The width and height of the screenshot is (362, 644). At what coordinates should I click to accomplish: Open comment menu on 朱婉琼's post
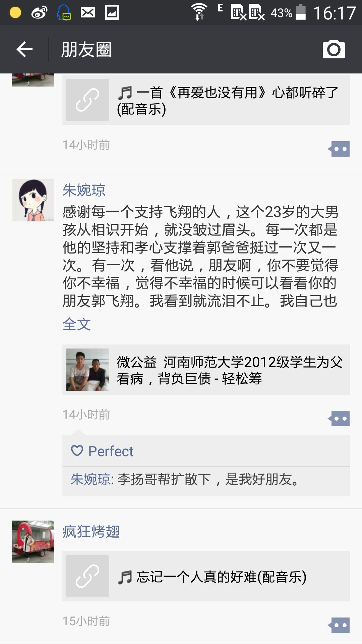[x=340, y=419]
